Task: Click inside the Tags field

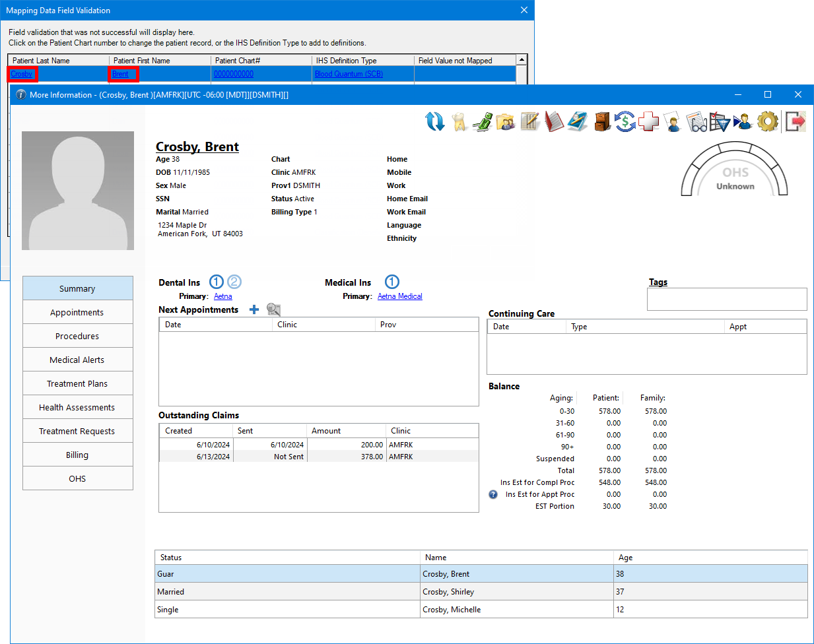Action: coord(726,299)
